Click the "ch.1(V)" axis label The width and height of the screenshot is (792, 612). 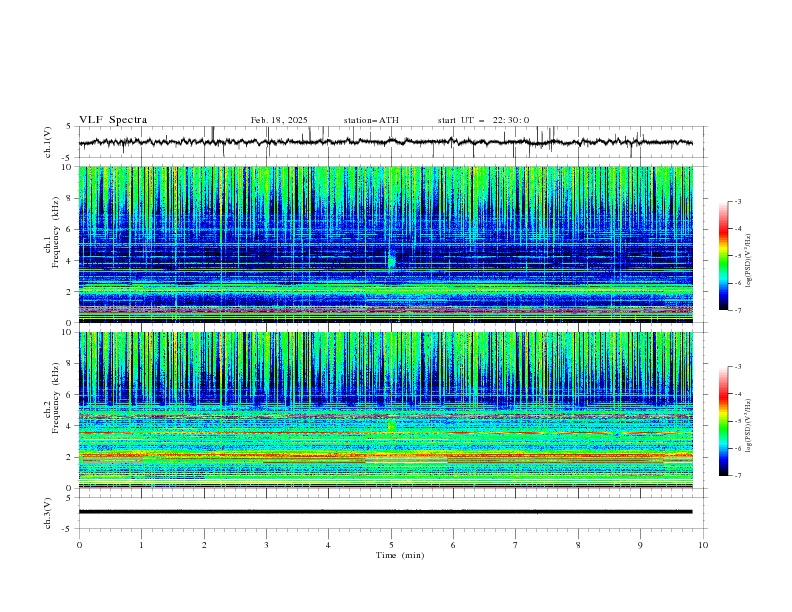coord(48,142)
